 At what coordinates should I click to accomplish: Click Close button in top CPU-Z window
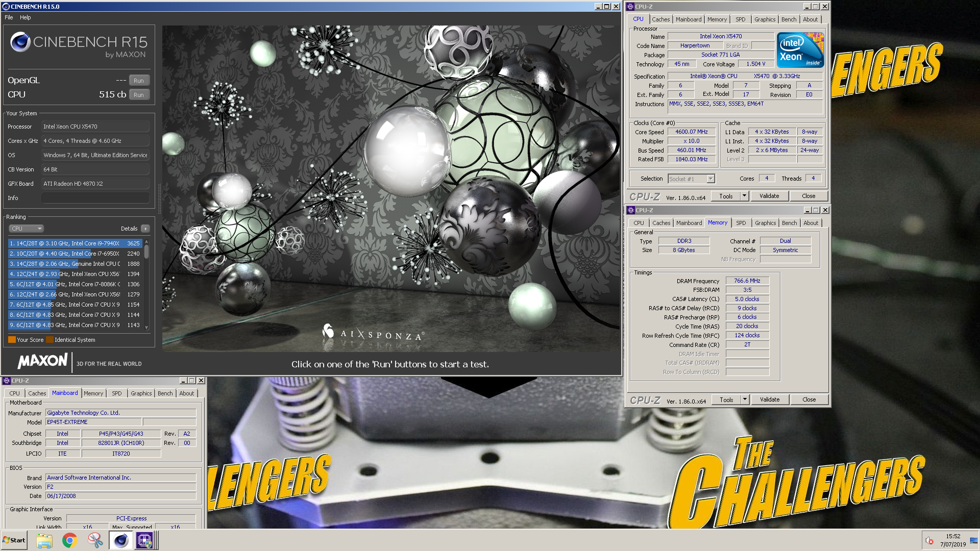[808, 196]
